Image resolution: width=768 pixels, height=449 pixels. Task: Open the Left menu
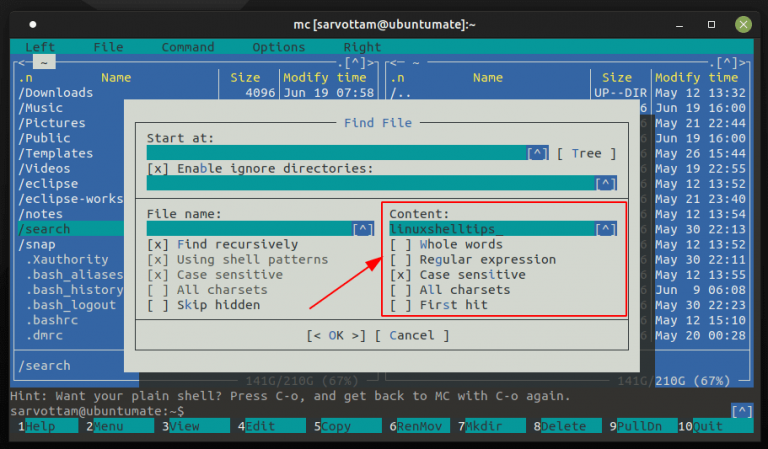tap(40, 47)
